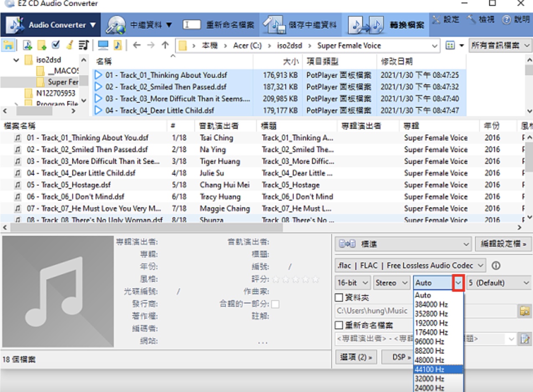Image resolution: width=533 pixels, height=392 pixels.
Task: Select 192000 Hz sample rate
Action: 439,323
